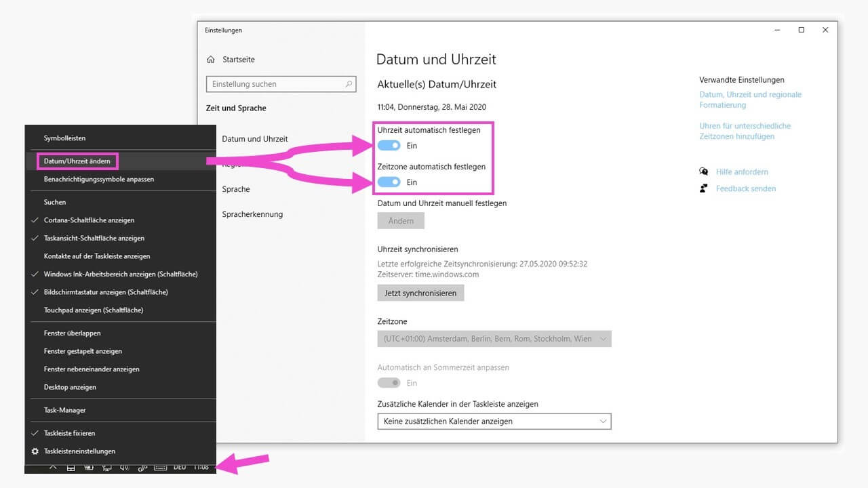Minimize the Einstellungen window
The width and height of the screenshot is (868, 488).
click(x=777, y=30)
